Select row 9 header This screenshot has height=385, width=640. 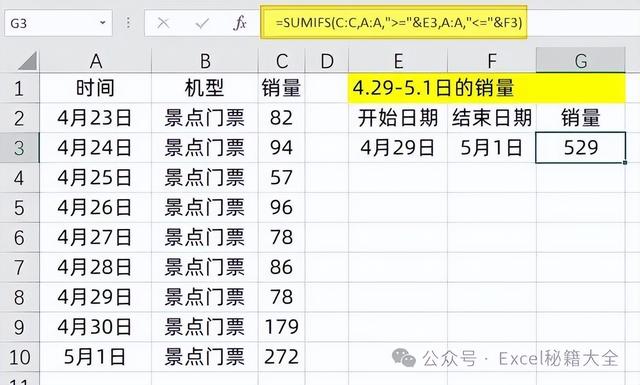click(20, 327)
